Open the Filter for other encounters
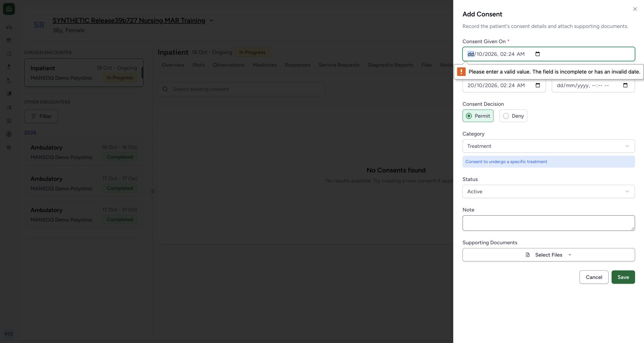This screenshot has width=644, height=343. click(41, 116)
